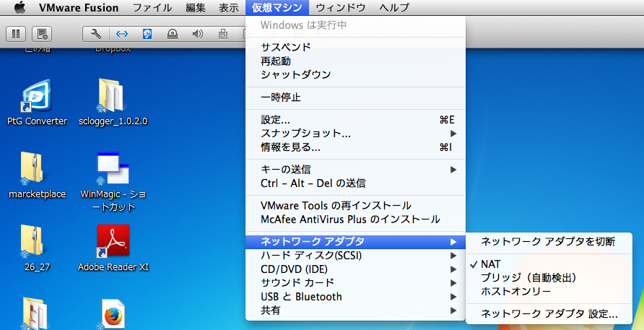Choose VMware Tools の再インストール
Image resolution: width=644 pixels, height=330 pixels.
[x=355, y=205]
